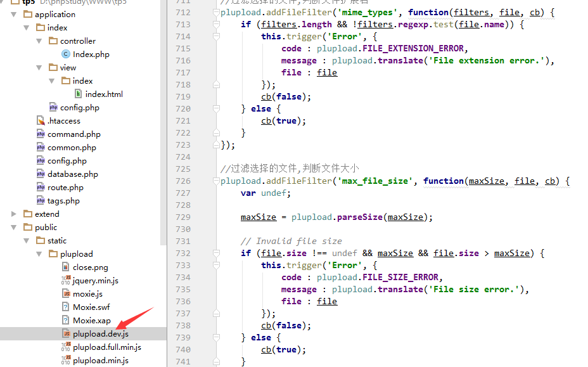Viewport: 588px width, 367px height.
Task: Click line number 724 in the gutter
Action: [x=183, y=157]
